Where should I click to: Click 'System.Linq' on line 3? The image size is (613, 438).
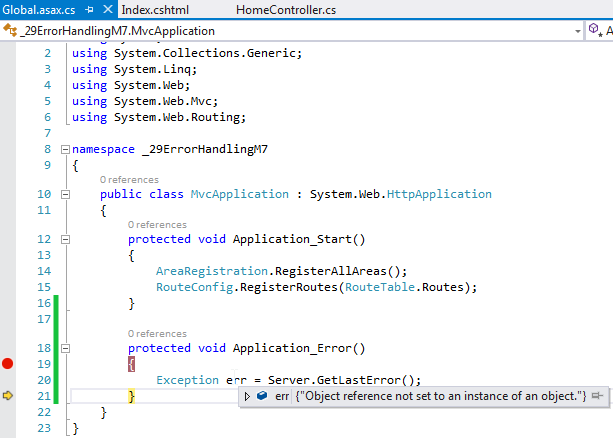[x=152, y=69]
